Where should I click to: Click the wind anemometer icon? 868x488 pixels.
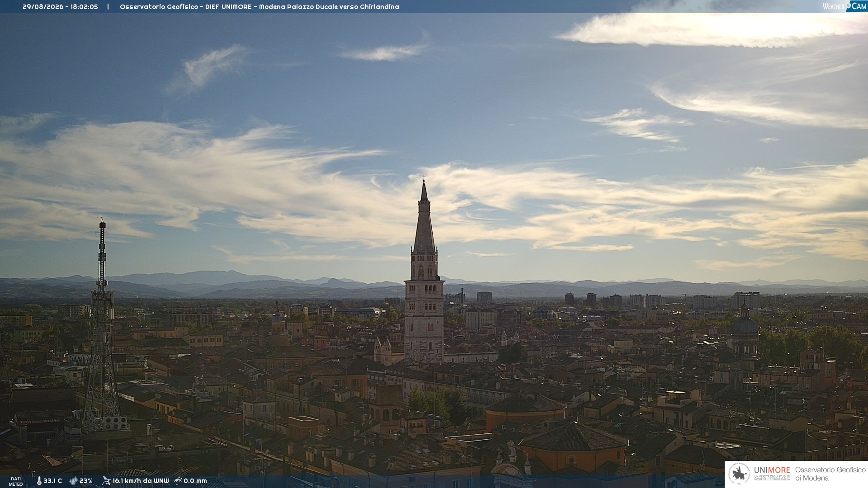[x=106, y=481]
